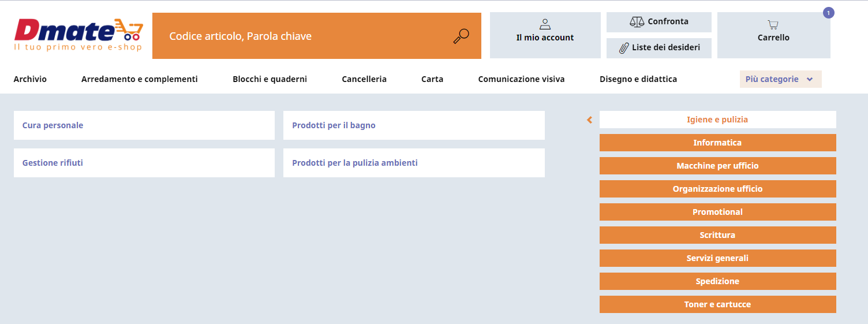Click the cart item count badge

point(829,13)
